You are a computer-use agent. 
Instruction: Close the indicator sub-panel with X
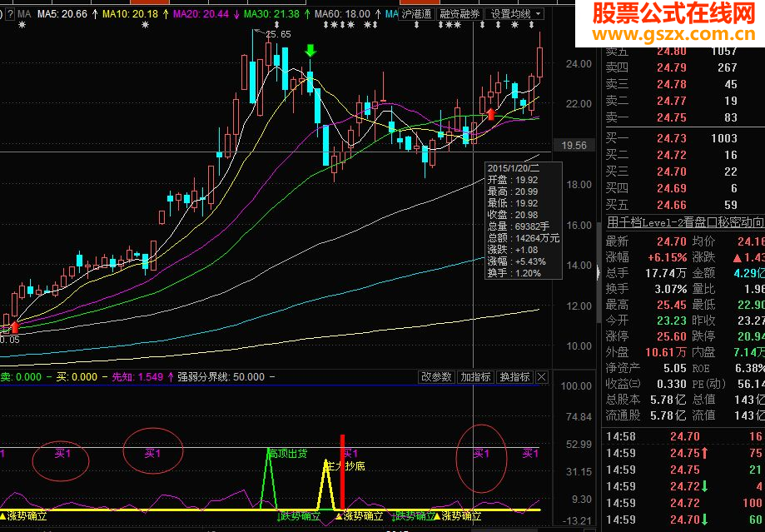[542, 377]
